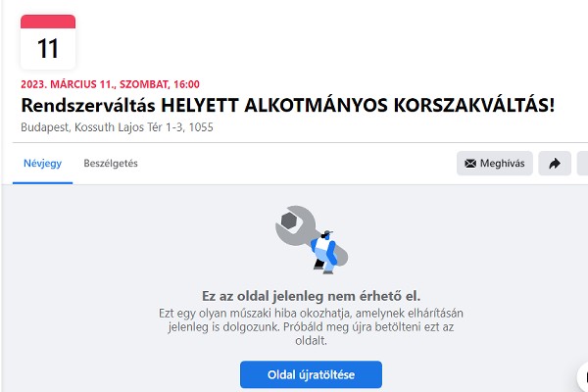Viewport: 588px width, 392px height.
Task: Click the Budapest, Kossuth Lajos Tér address
Action: (x=117, y=127)
